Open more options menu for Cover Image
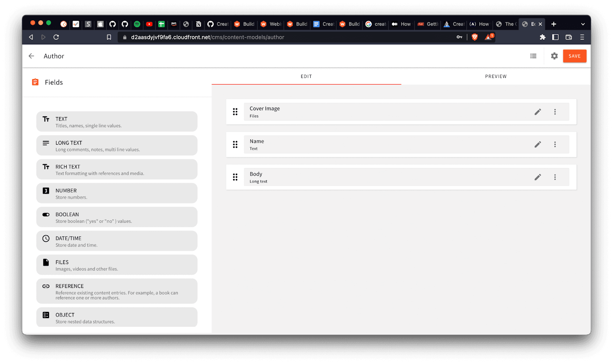613x364 pixels. pyautogui.click(x=555, y=112)
